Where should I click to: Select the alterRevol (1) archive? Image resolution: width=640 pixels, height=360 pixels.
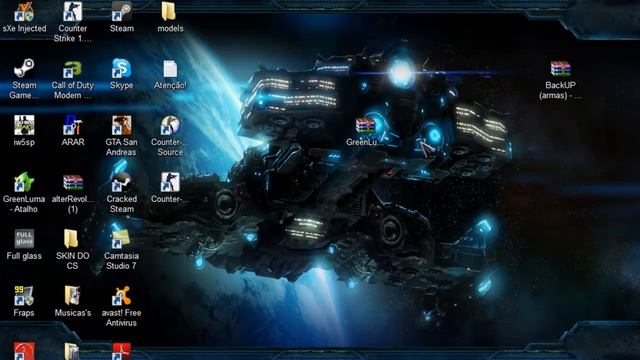pos(73,182)
